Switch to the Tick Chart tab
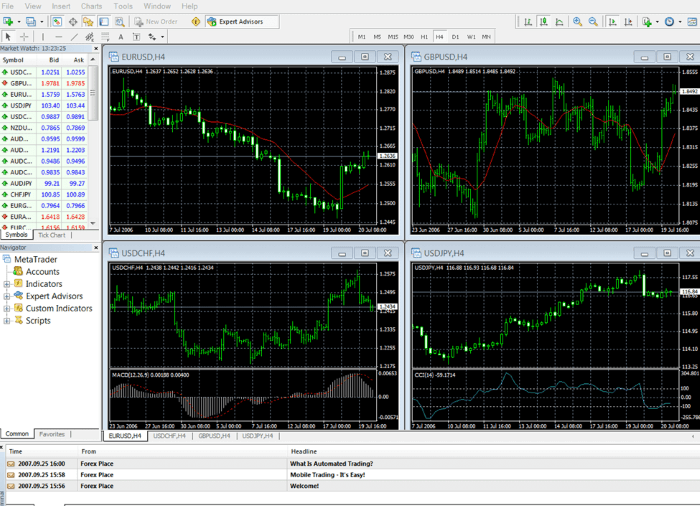 click(x=52, y=235)
